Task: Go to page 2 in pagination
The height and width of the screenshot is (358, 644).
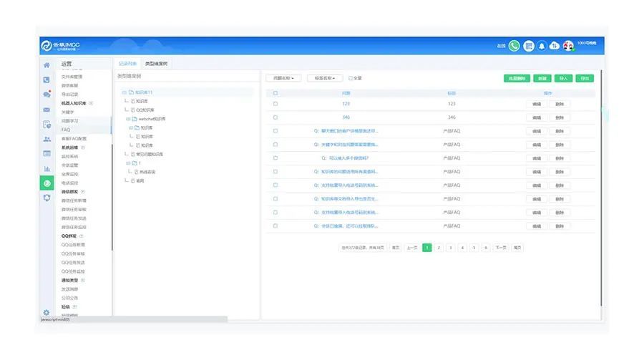Action: click(439, 248)
